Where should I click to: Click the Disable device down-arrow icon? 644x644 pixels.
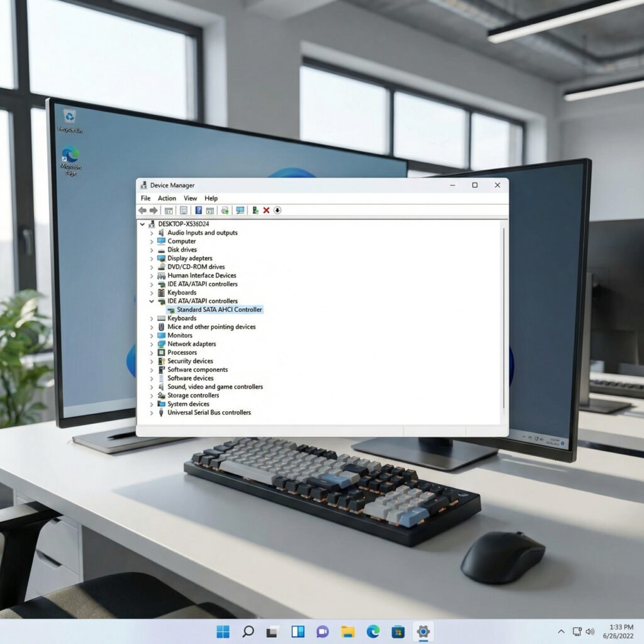[277, 210]
